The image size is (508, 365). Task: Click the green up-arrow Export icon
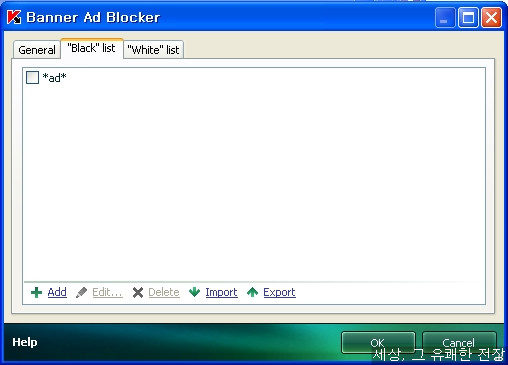coord(252,292)
